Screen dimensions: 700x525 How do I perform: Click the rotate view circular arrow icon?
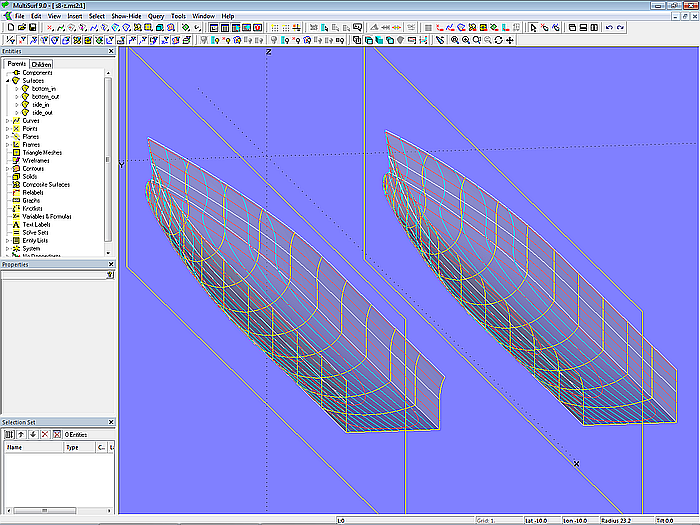click(499, 40)
